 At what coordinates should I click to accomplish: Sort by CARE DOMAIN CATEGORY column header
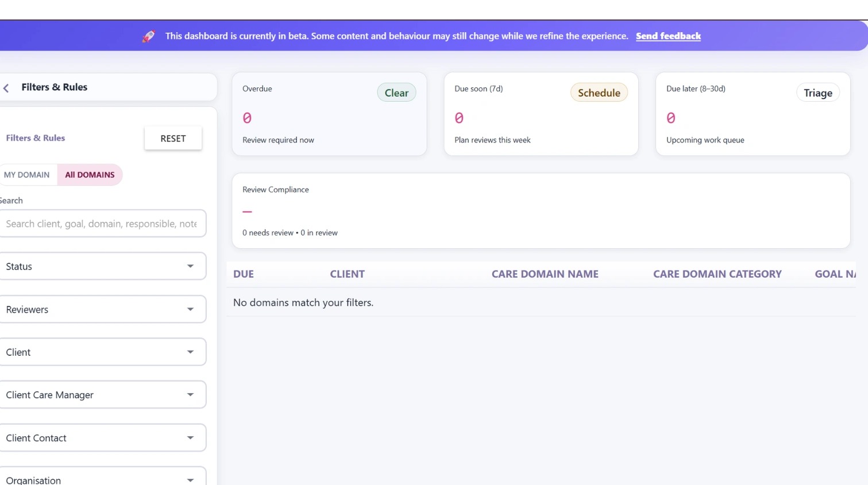(717, 274)
